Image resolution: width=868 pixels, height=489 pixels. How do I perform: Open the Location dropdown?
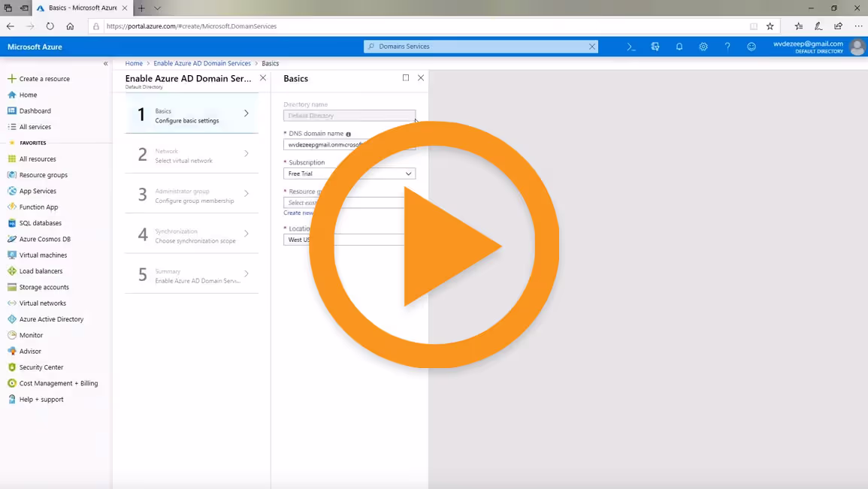pyautogui.click(x=349, y=240)
